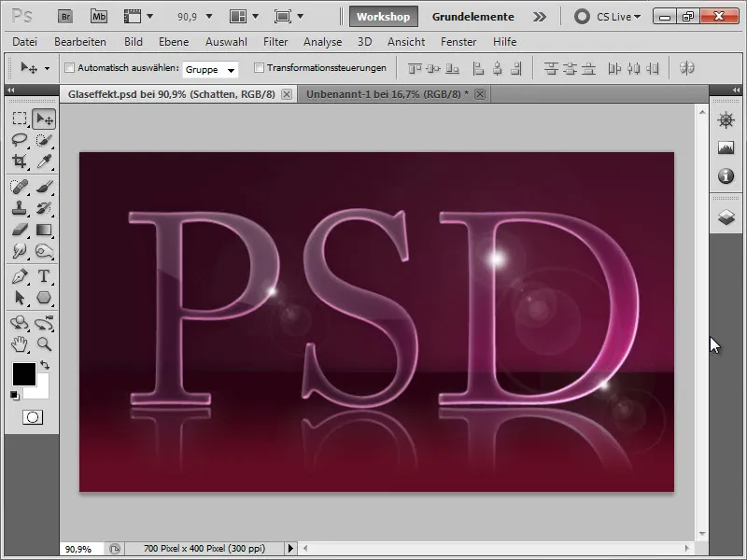Screen dimensions: 747x560
Task: Open the Layers panel icon
Action: pyautogui.click(x=726, y=217)
